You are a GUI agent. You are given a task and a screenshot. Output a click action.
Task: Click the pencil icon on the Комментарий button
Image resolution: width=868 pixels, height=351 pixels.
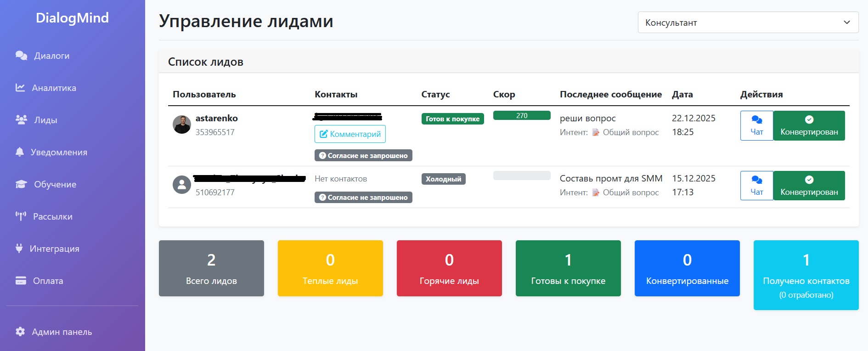coord(323,134)
